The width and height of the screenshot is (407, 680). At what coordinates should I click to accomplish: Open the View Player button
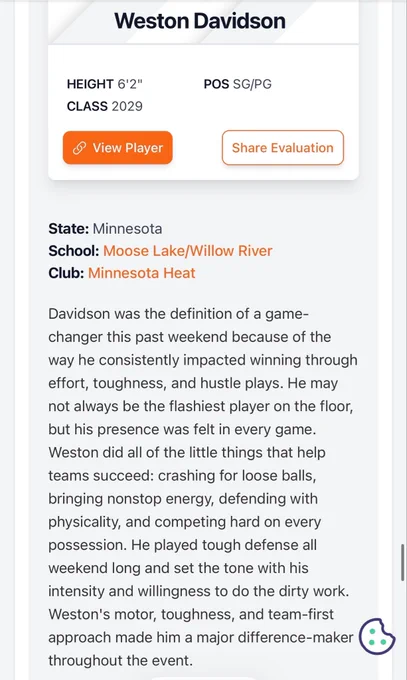point(118,148)
